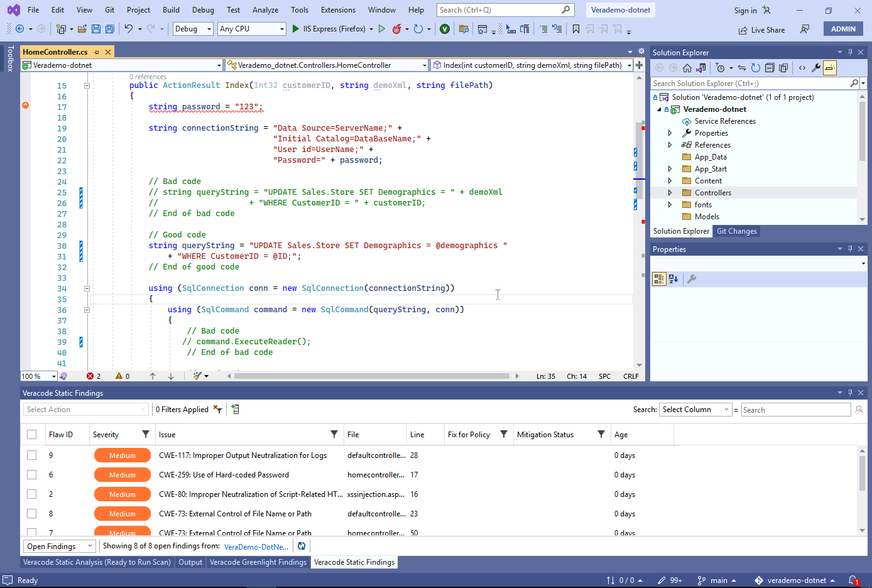Click the VeraDemo-DotNe... findings link

pos(256,547)
